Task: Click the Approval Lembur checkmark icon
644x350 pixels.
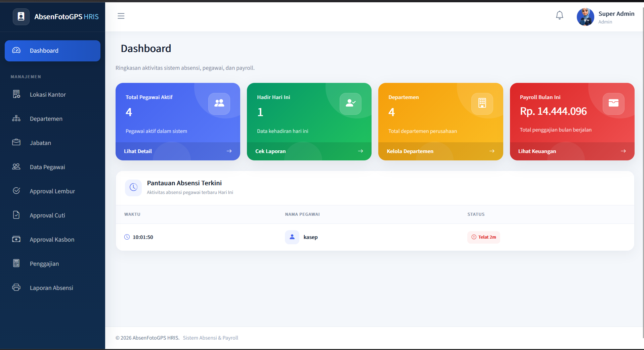Action: 16,191
